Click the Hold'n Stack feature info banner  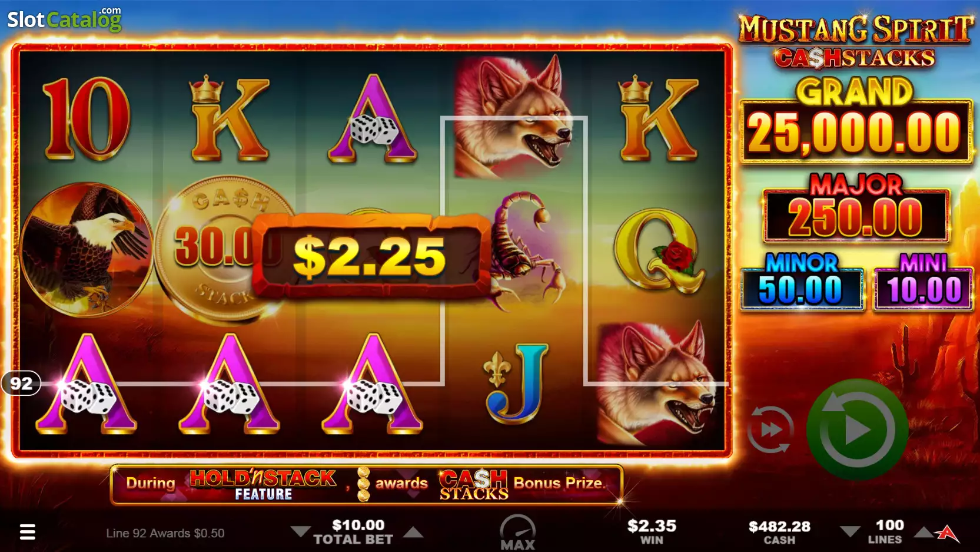coord(366,485)
